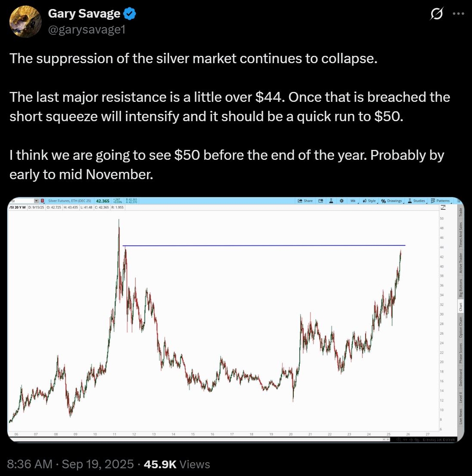
Task: Switch to the Option Chain side tab
Action: pyautogui.click(x=460, y=327)
